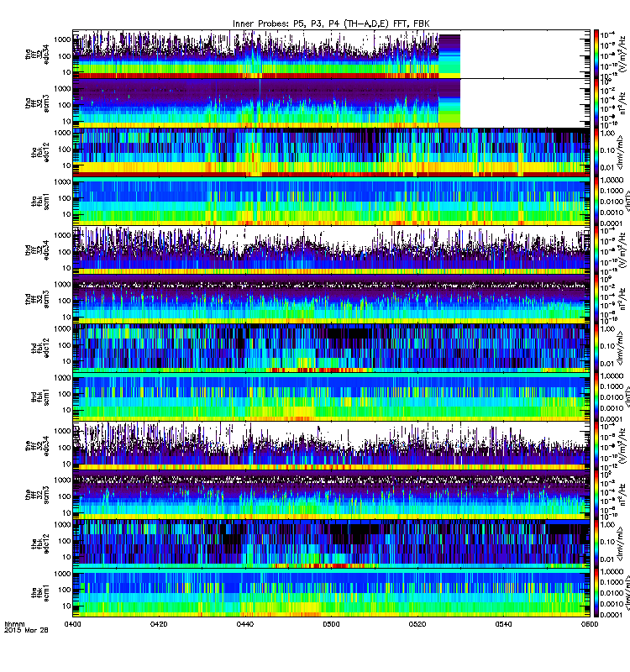Click the color bar of the fbk scm1 panel
Viewport: 630px width, 672px height.
point(596,593)
